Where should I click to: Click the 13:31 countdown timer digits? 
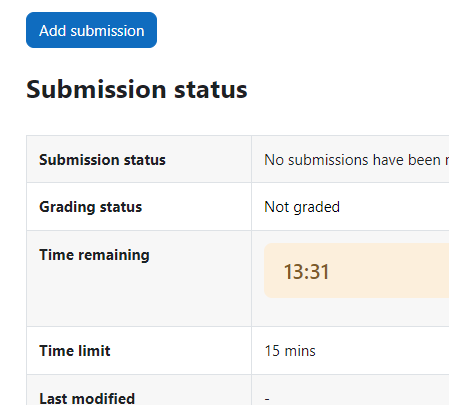[306, 272]
